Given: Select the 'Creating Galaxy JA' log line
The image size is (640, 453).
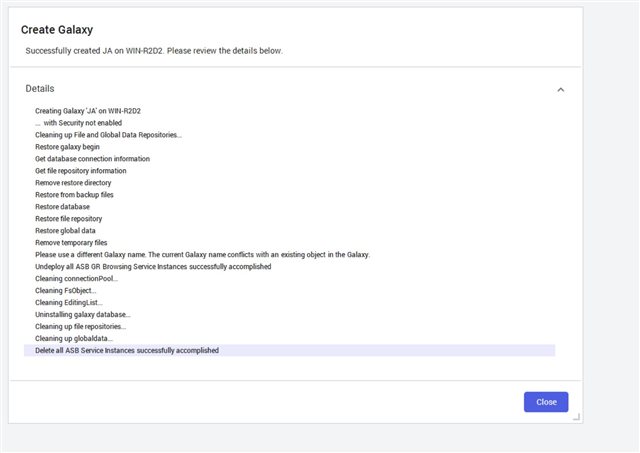Looking at the screenshot, I should click(88, 111).
